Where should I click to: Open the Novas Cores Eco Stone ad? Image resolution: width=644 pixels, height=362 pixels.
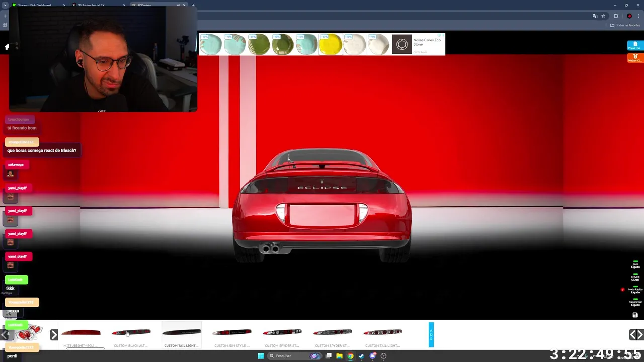click(x=427, y=42)
